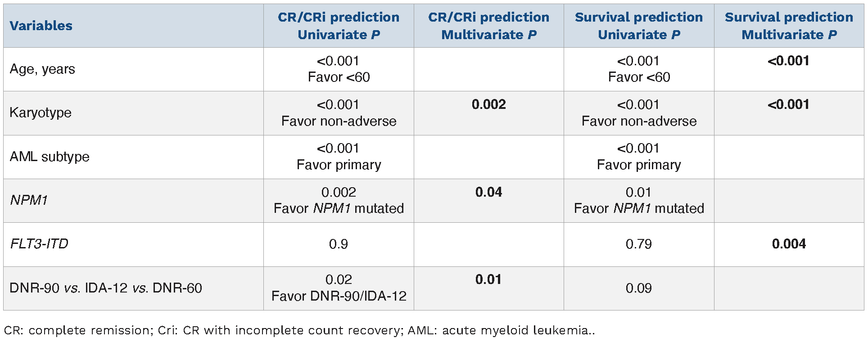Select the 0.79 survival univariate value
Screen dimensions: 868x342
(x=638, y=244)
